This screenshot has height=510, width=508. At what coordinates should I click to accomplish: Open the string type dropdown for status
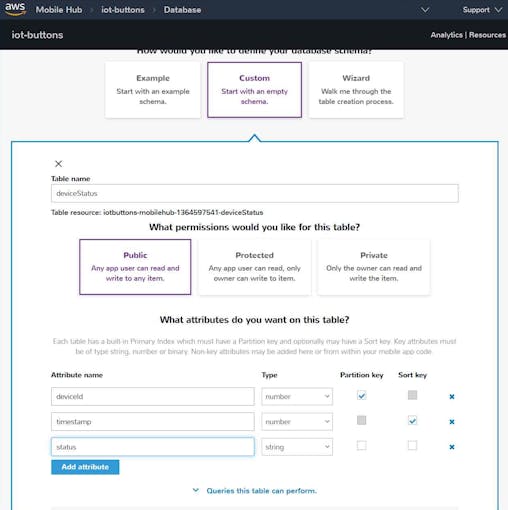[297, 447]
